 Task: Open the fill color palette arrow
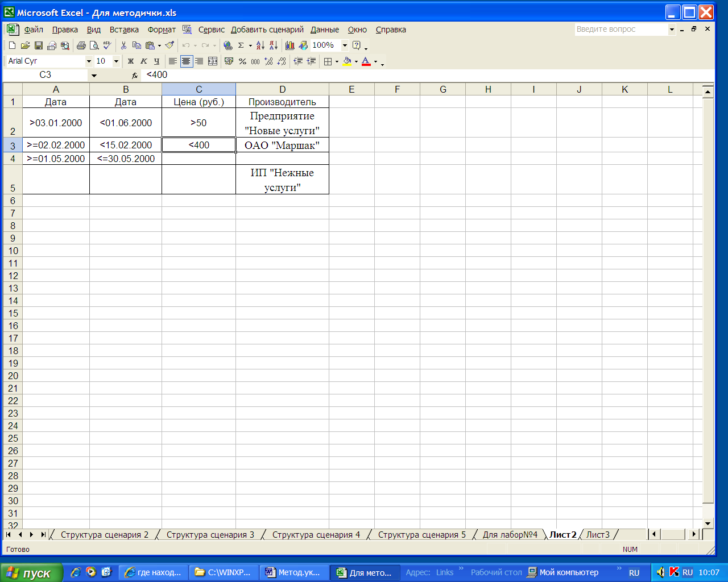[356, 61]
